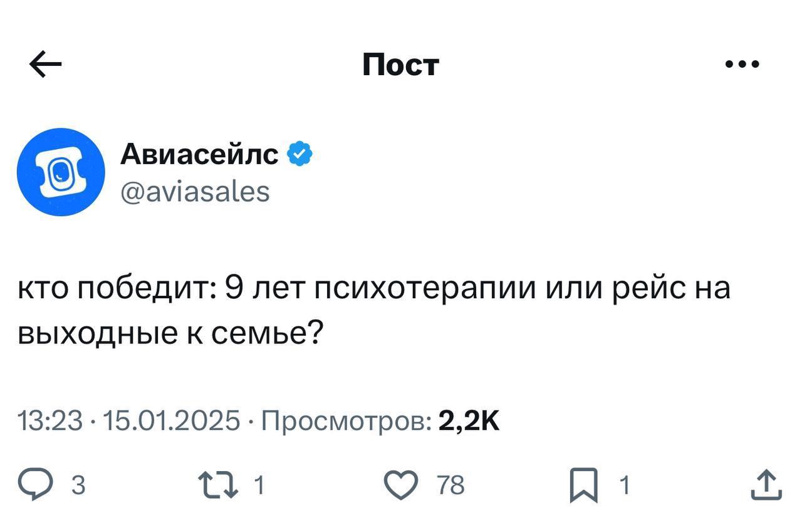Click the blue verified badge
Screen dimensions: 802x532
(x=300, y=154)
